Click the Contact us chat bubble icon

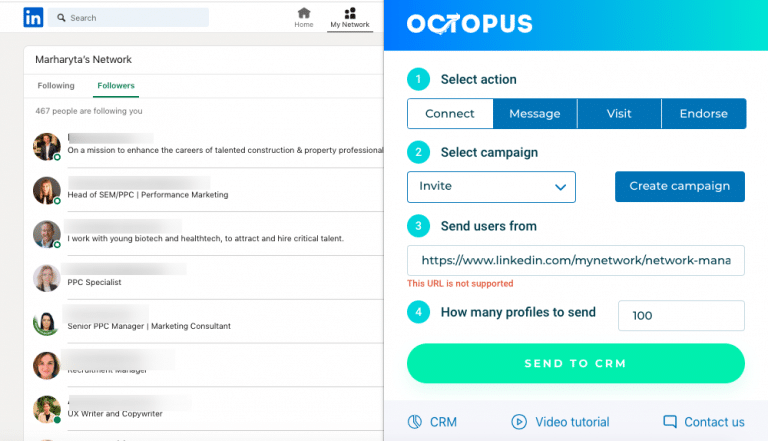point(670,421)
